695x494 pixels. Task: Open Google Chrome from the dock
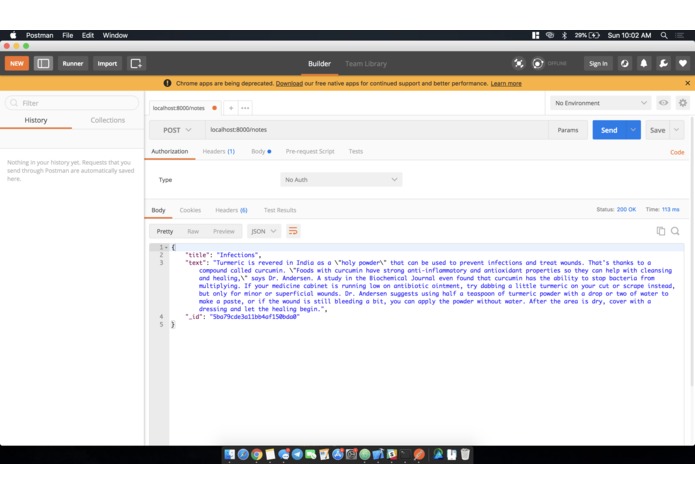(x=256, y=454)
